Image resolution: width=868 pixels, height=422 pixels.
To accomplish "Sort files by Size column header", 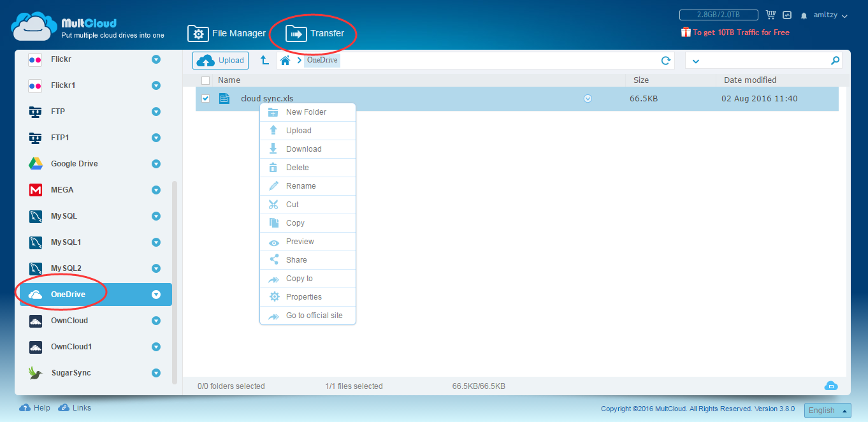I will tap(641, 80).
